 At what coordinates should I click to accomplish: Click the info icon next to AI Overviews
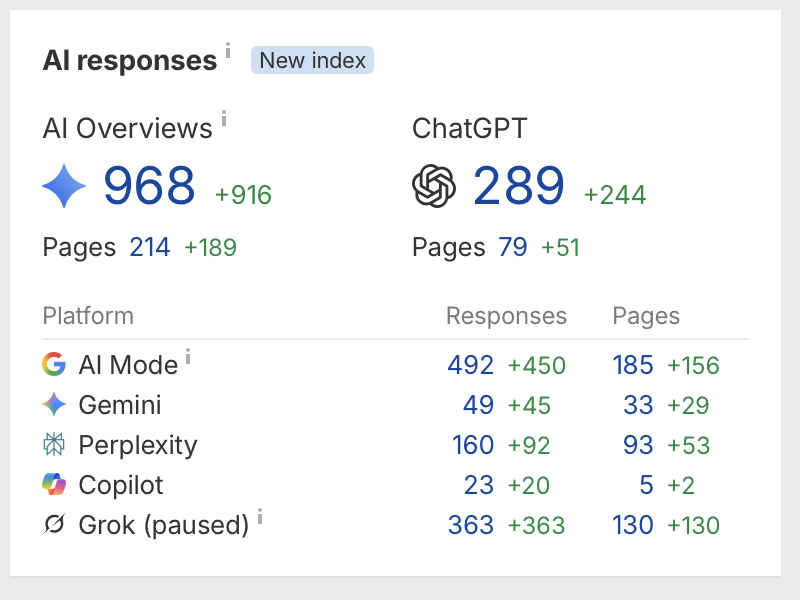(x=223, y=118)
